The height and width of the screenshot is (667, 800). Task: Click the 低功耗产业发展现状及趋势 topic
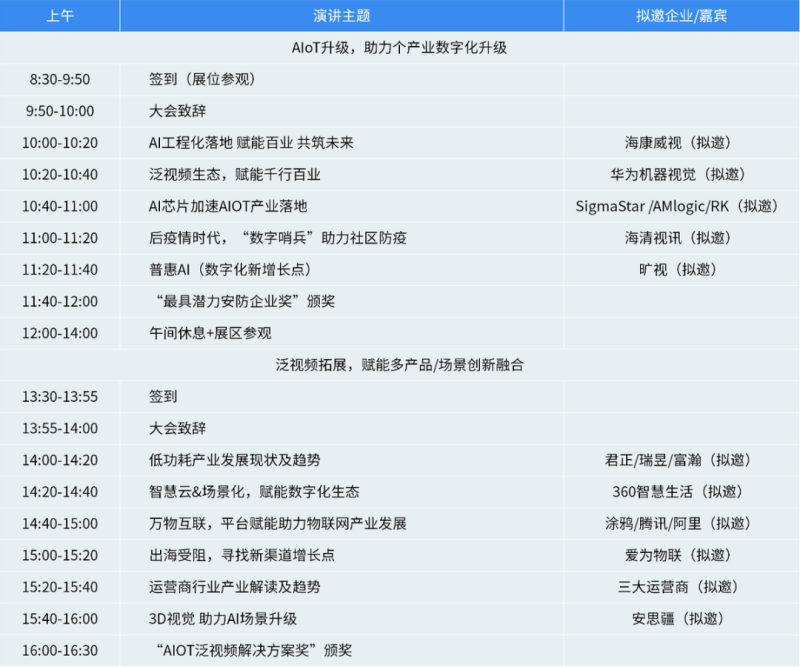pos(235,460)
